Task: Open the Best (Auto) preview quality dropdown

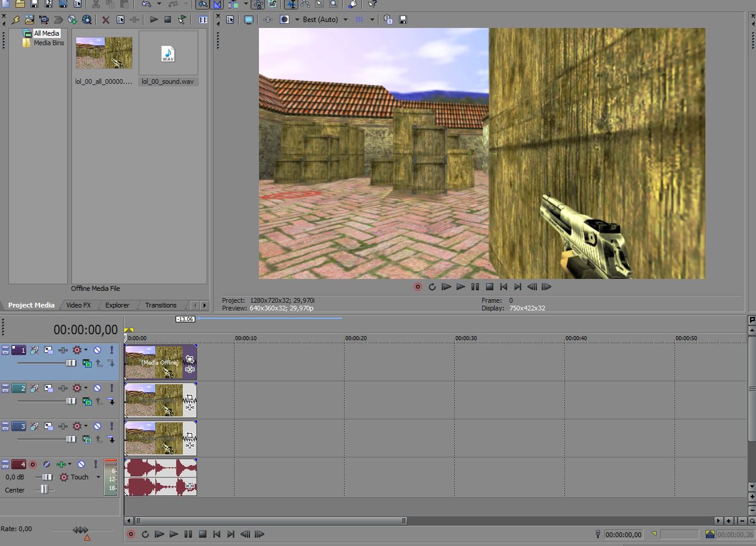Action: click(325, 20)
